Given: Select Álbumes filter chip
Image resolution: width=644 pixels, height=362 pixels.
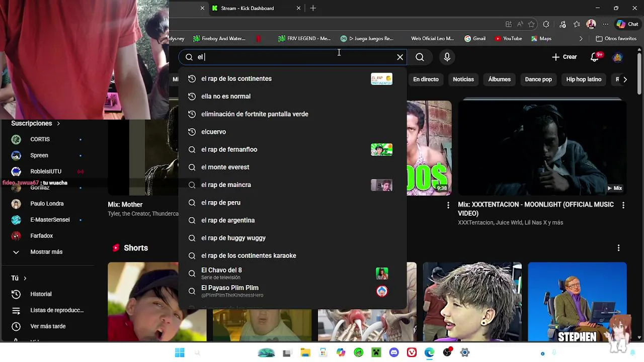Looking at the screenshot, I should [499, 79].
